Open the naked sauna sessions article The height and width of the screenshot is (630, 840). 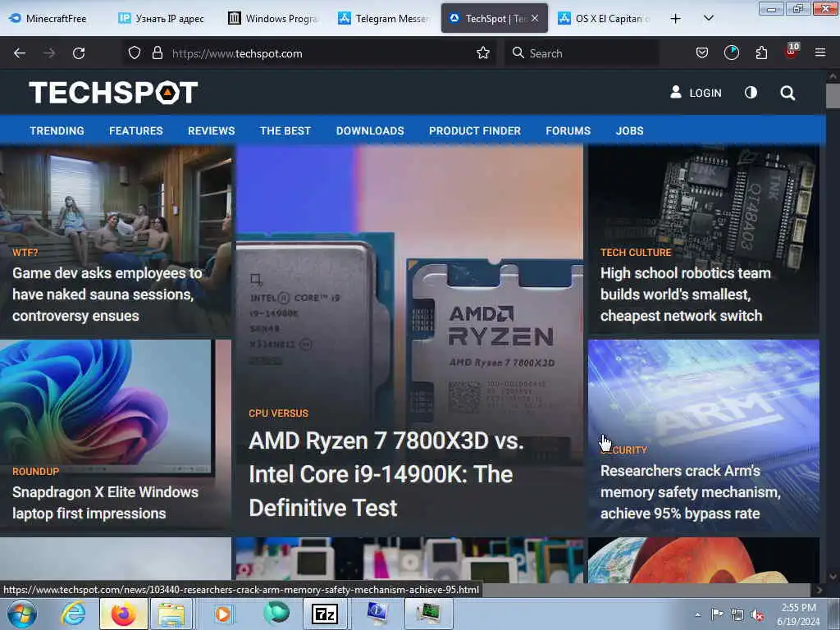point(107,294)
